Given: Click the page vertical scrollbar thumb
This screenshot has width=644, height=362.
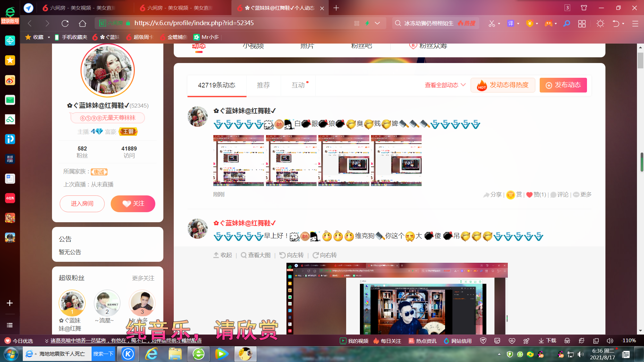Looking at the screenshot, I should click(641, 60).
